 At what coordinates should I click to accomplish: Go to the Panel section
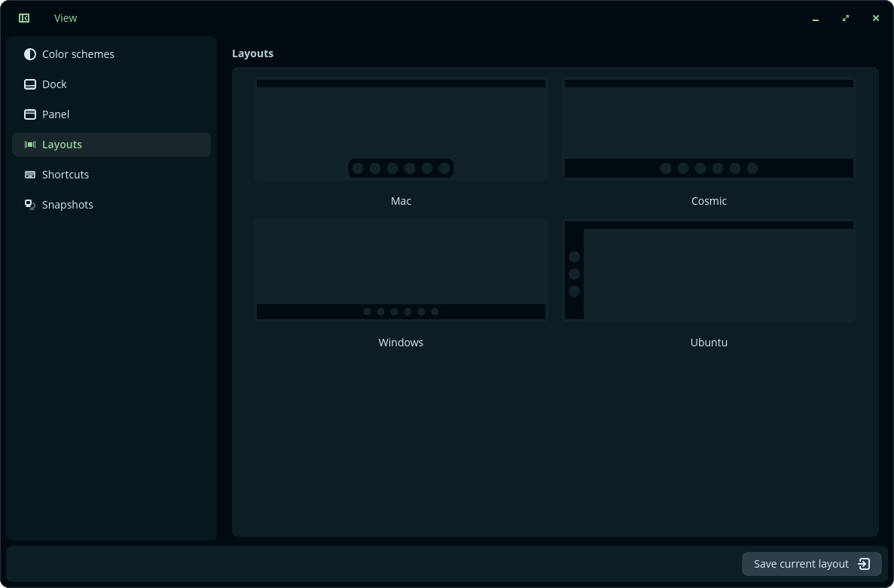tap(111, 114)
